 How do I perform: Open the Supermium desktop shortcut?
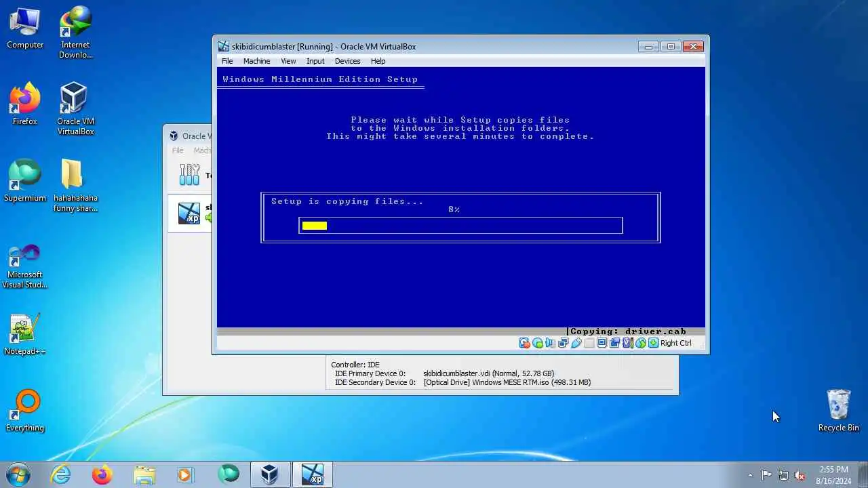(25, 181)
